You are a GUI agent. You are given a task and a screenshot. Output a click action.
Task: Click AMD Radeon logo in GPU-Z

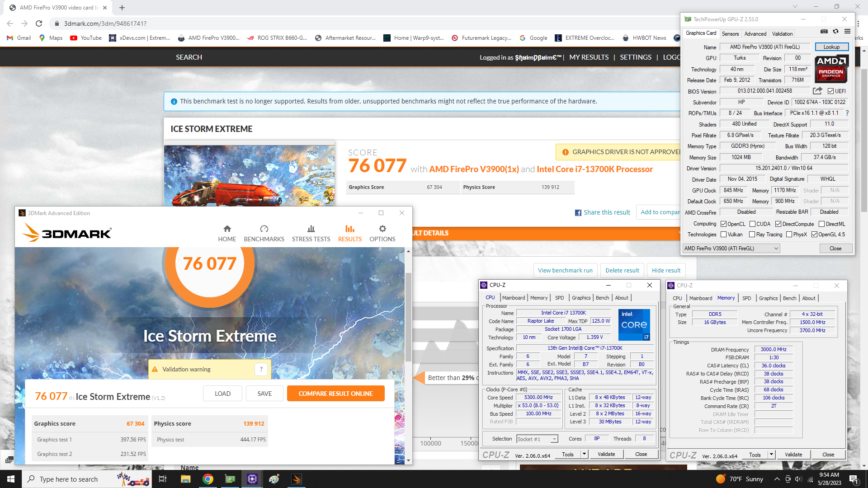[x=831, y=69]
